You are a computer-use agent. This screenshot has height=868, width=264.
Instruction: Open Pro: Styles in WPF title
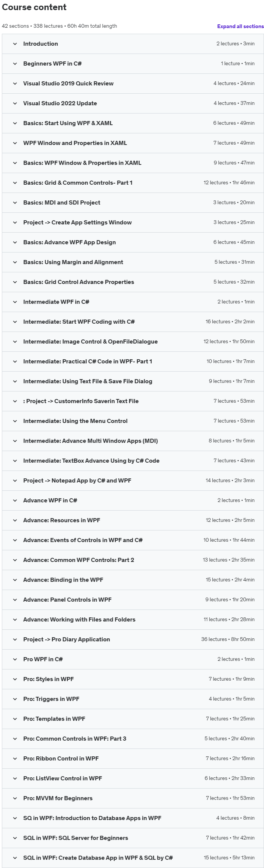[x=49, y=679]
